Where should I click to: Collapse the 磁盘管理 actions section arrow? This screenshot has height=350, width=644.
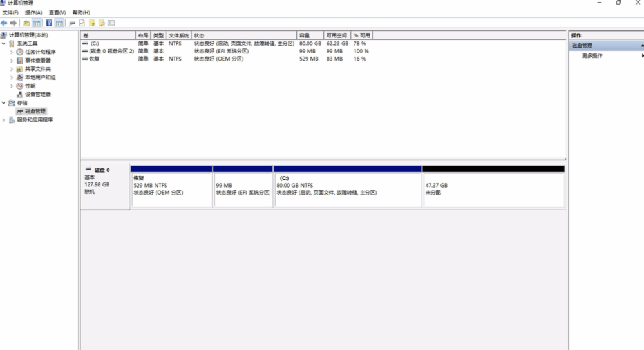point(642,46)
